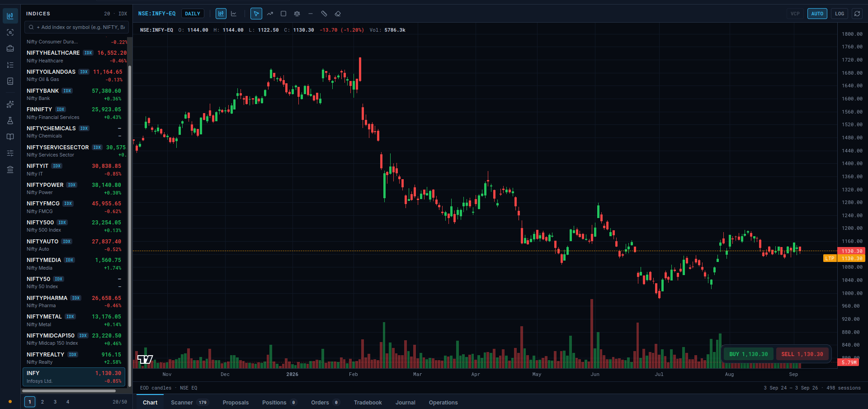This screenshot has width=868, height=409.
Task: Open the bank building sidebar icon
Action: 10,170
